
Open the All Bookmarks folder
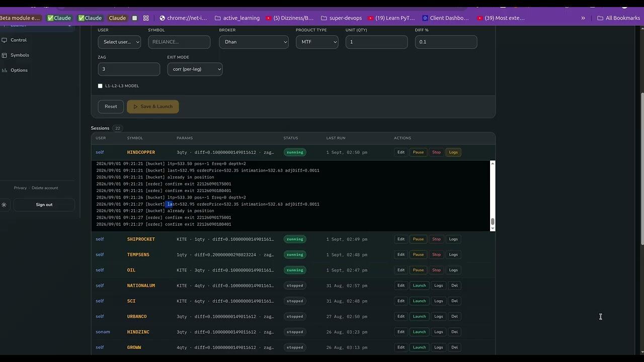tap(618, 18)
